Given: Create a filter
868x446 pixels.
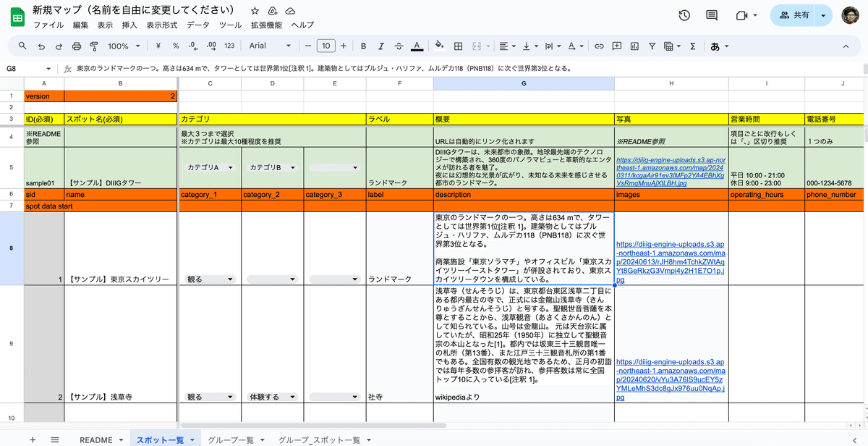Looking at the screenshot, I should point(652,46).
